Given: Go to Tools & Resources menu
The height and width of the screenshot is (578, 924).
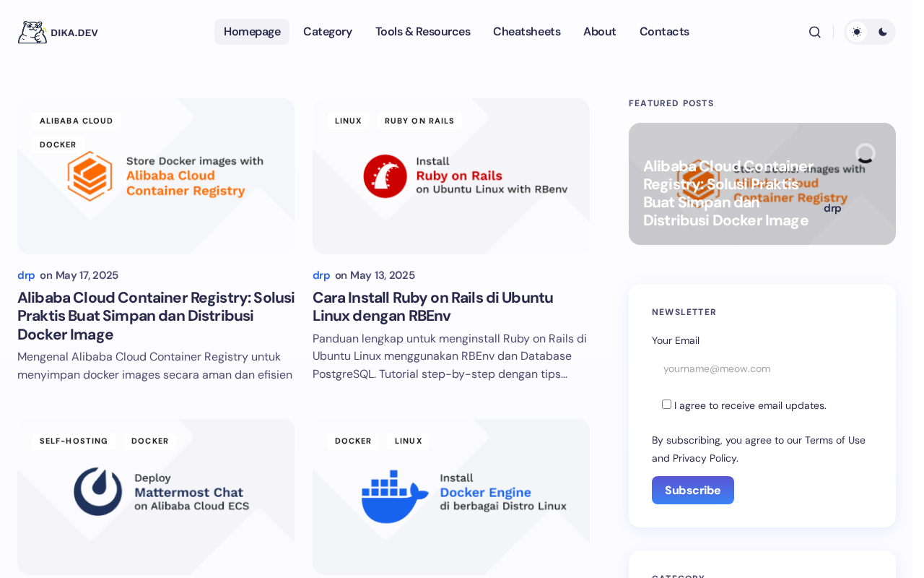Looking at the screenshot, I should [x=423, y=32].
